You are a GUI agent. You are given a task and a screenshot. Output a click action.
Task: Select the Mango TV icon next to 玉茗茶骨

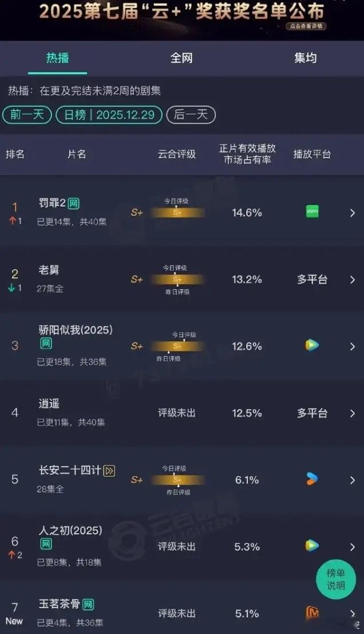pos(312,612)
